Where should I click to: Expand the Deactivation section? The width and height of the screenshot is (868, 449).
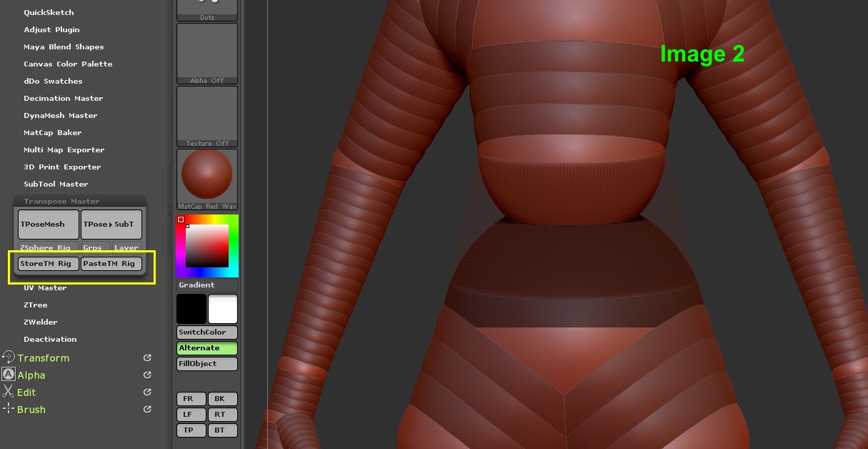click(x=50, y=339)
